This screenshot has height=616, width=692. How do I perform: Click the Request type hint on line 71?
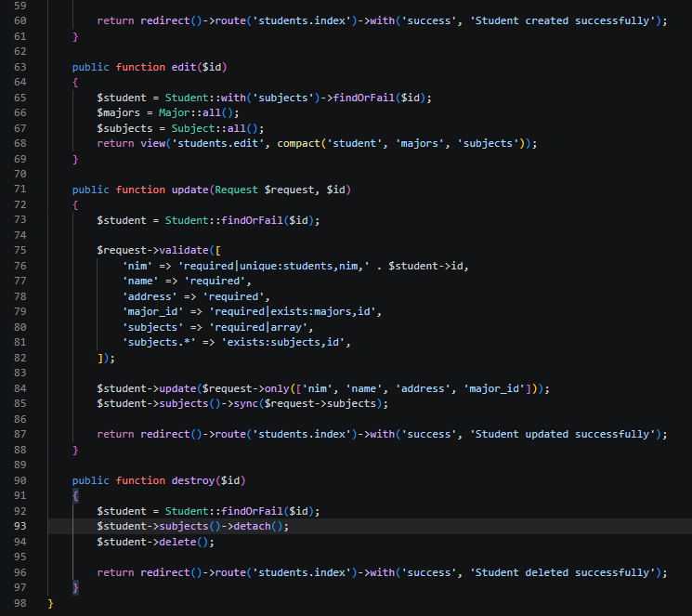click(236, 190)
